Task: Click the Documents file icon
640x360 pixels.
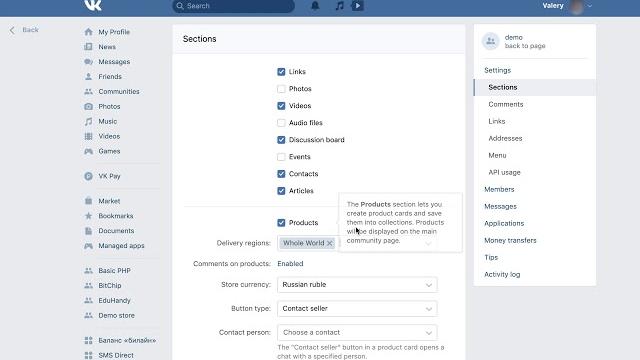Action: [88, 231]
